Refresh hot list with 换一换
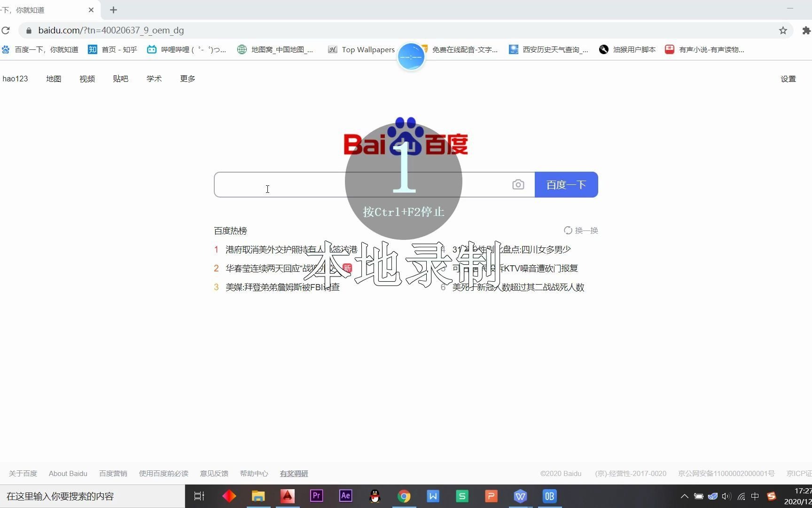The height and width of the screenshot is (508, 812). coord(581,230)
